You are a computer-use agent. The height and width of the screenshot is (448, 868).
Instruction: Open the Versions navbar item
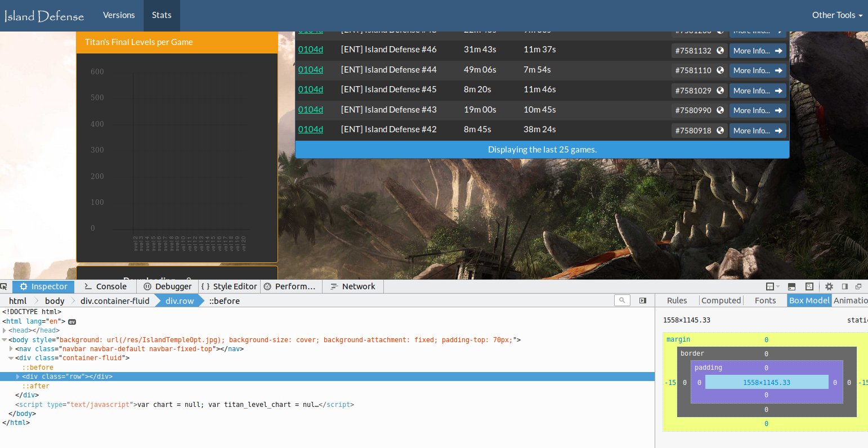pyautogui.click(x=119, y=15)
